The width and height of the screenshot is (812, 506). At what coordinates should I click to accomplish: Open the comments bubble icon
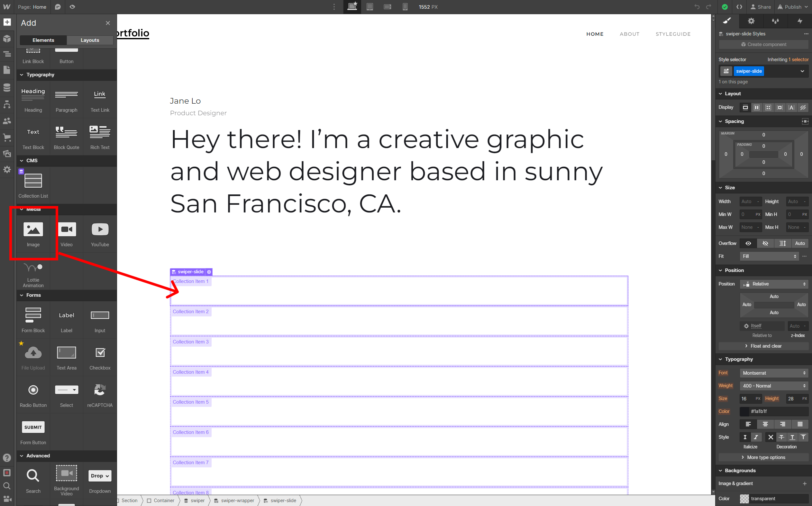(x=58, y=7)
